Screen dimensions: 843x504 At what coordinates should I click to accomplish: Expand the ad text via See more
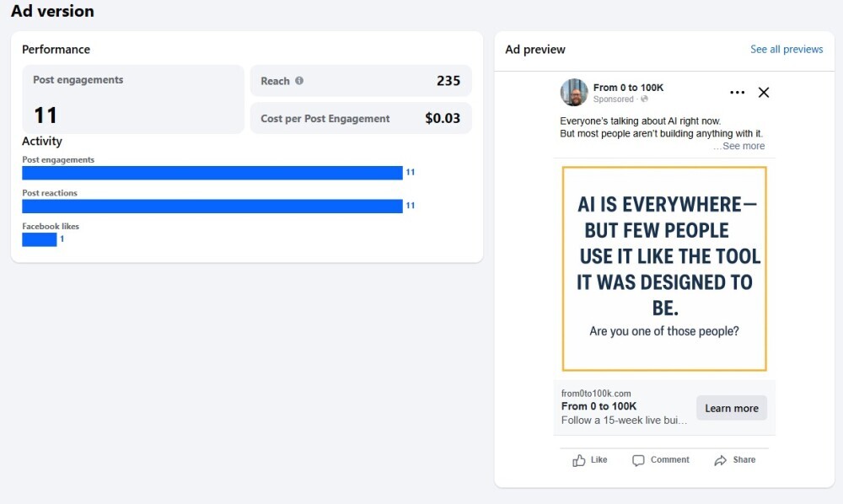[740, 146]
